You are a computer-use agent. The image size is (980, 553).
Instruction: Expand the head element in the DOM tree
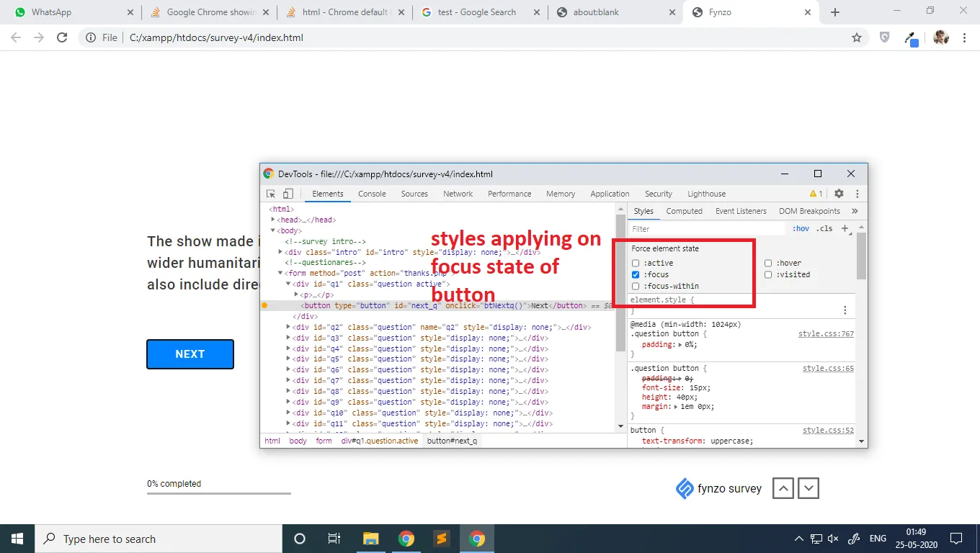273,220
